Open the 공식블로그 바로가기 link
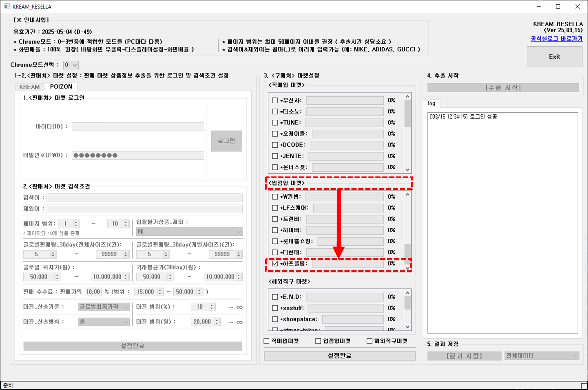Viewport: 588px width, 390px height. click(556, 39)
